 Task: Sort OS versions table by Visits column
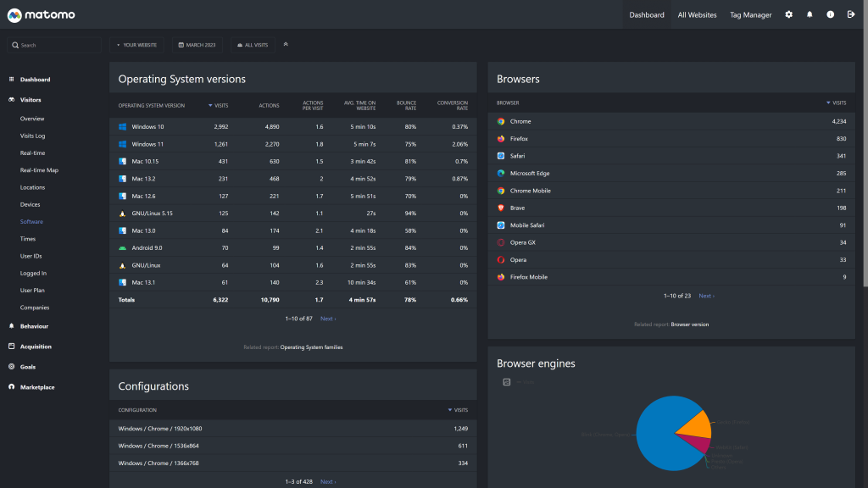tap(218, 106)
